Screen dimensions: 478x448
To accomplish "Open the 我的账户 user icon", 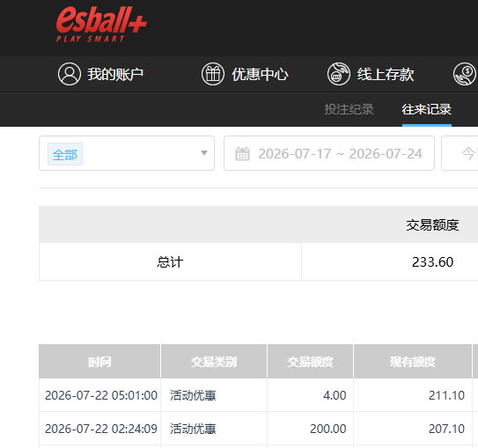I will point(70,74).
